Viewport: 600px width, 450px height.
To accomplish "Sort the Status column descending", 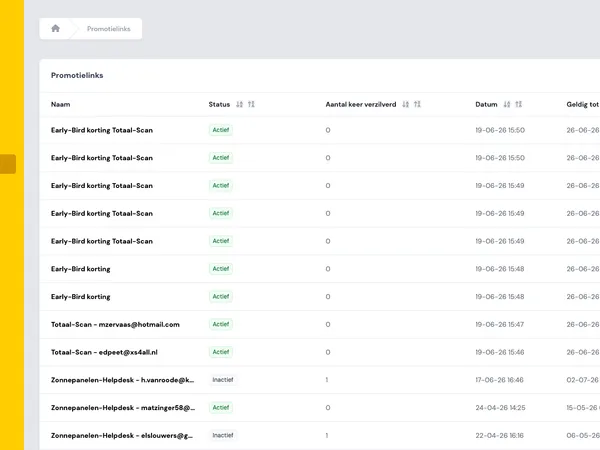I will tap(240, 104).
